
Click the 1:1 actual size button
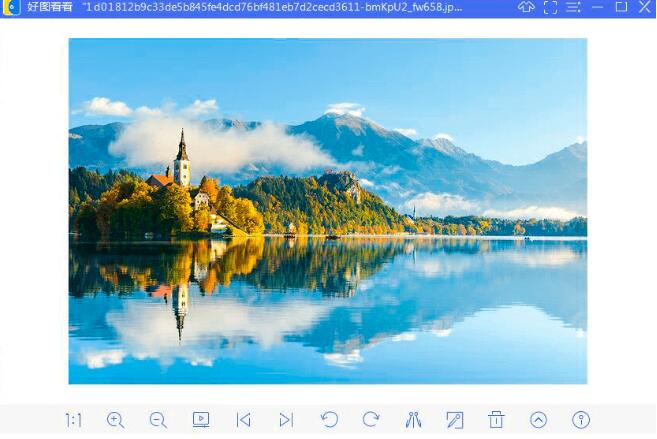point(73,420)
